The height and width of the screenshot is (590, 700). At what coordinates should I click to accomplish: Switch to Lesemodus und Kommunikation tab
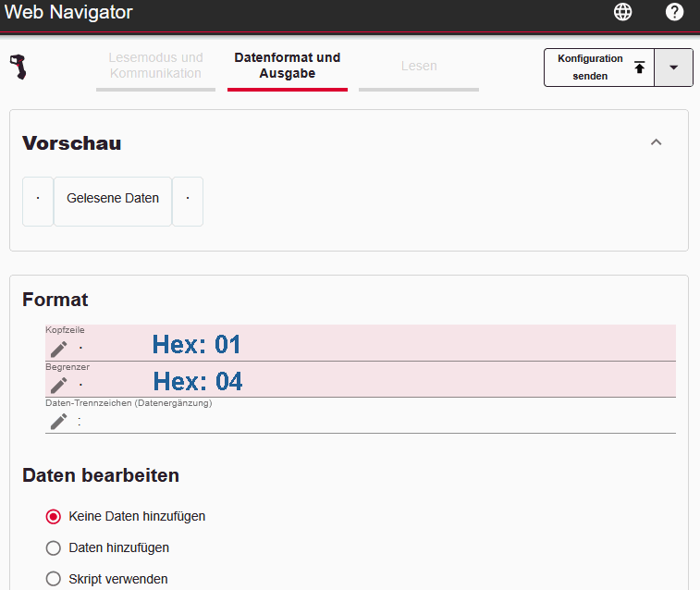[155, 66]
